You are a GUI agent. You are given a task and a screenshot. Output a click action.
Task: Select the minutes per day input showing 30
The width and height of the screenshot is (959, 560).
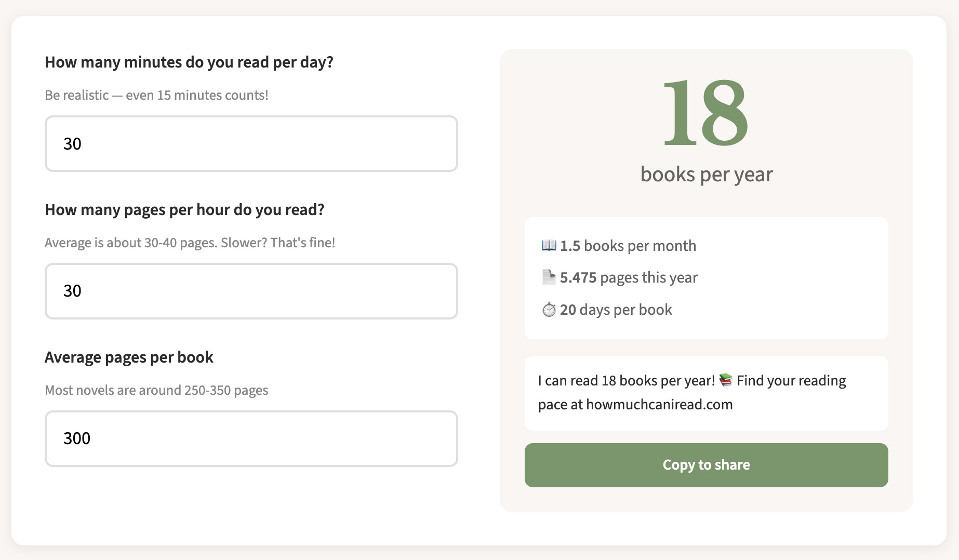point(251,144)
